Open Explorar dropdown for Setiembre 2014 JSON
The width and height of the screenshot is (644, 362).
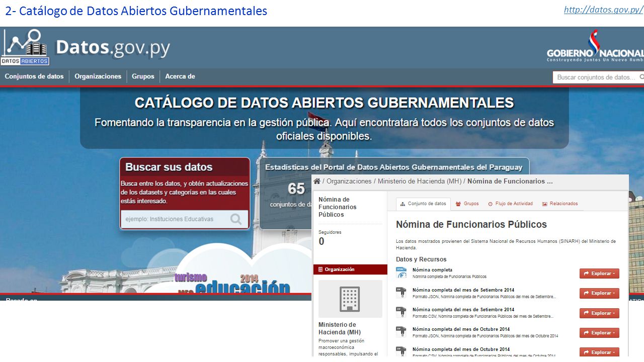[x=599, y=293]
